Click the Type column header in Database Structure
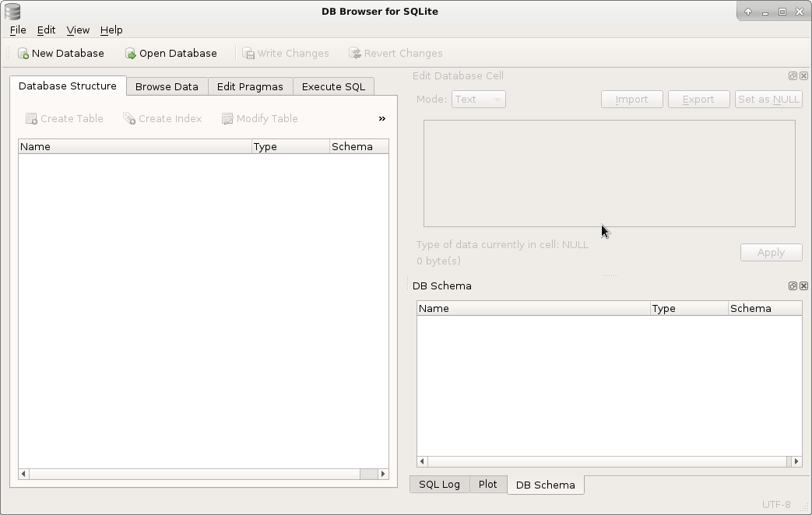812x515 pixels. pos(290,146)
